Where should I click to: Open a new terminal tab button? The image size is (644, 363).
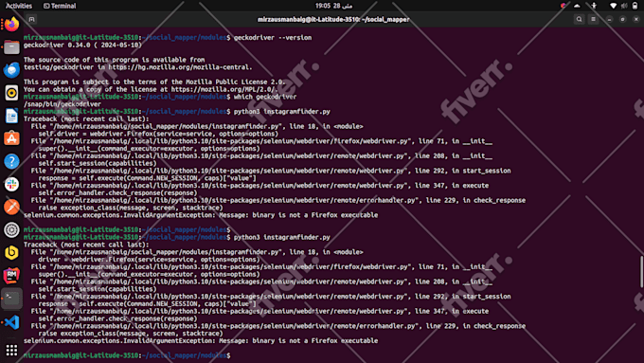31,19
